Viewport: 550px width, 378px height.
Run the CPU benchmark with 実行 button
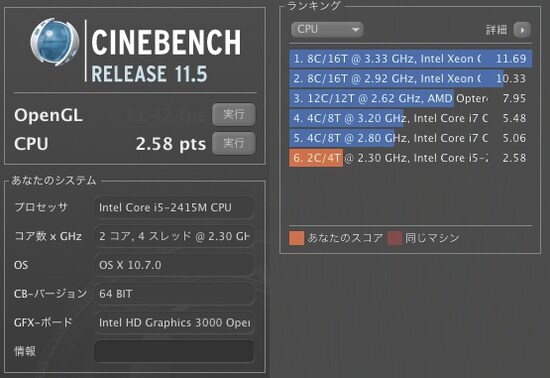[234, 143]
